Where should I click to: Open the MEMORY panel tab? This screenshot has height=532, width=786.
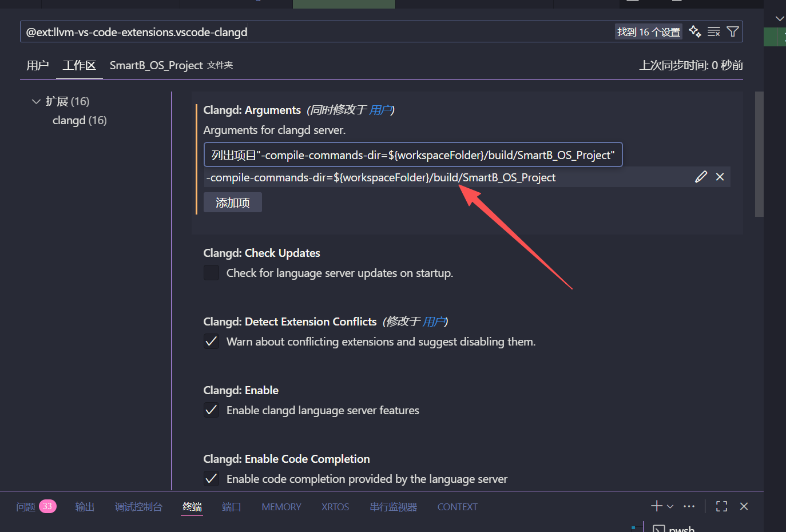pos(281,507)
